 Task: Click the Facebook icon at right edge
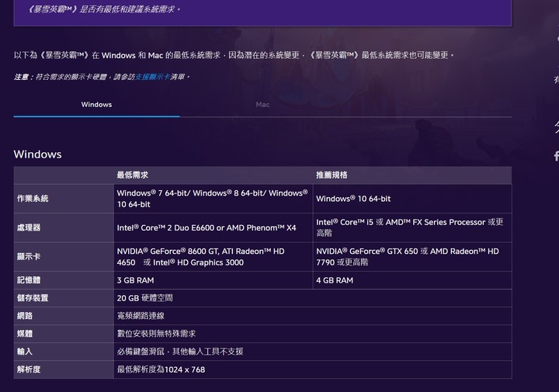(556, 156)
